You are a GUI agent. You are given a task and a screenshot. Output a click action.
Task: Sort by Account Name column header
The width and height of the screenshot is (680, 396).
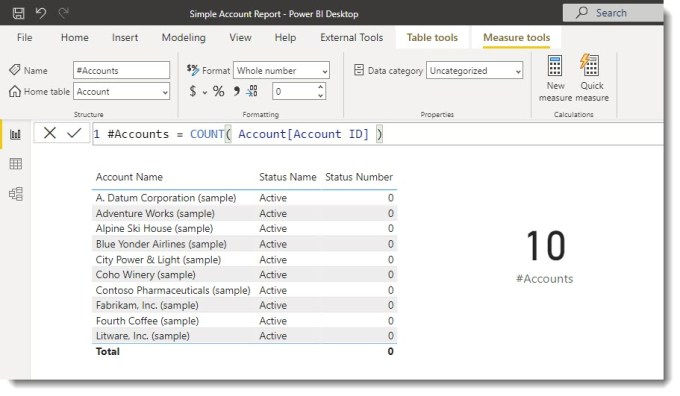129,177
